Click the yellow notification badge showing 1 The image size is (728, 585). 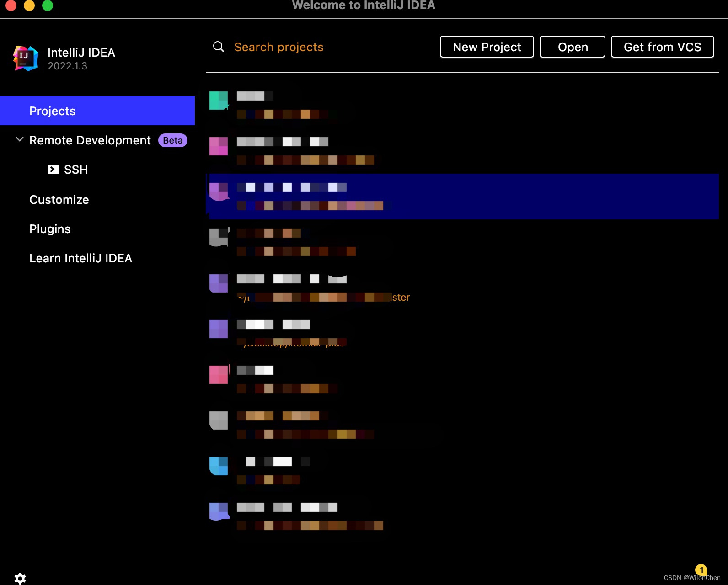[701, 570]
